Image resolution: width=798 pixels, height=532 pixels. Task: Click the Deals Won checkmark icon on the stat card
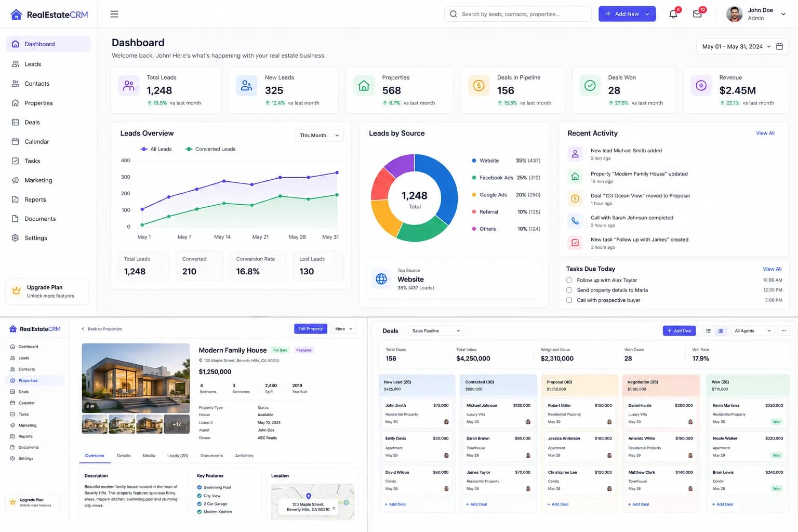[x=590, y=86]
